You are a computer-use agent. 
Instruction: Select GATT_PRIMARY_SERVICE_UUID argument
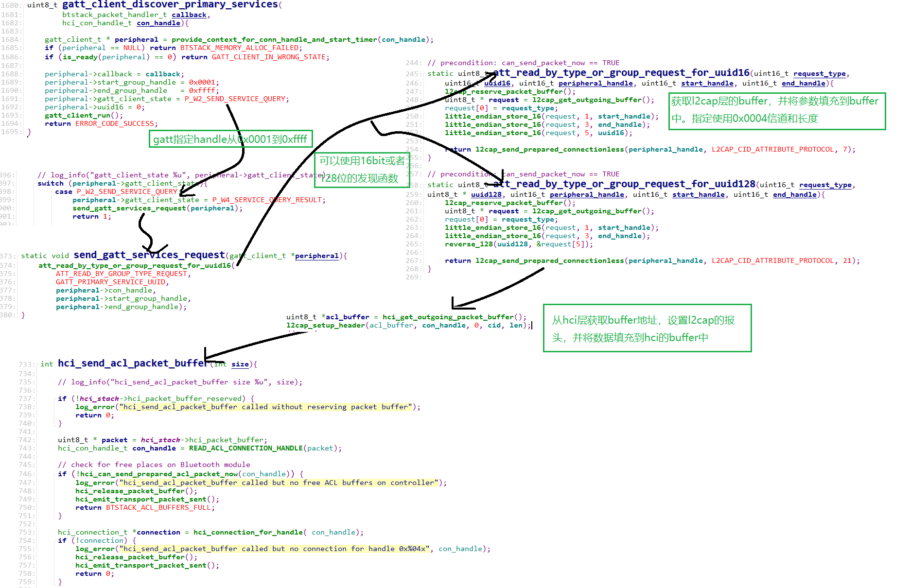click(110, 282)
